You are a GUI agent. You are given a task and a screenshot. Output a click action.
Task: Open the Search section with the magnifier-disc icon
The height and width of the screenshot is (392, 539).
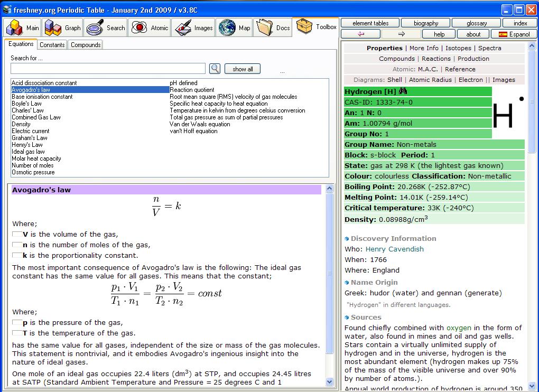click(105, 27)
